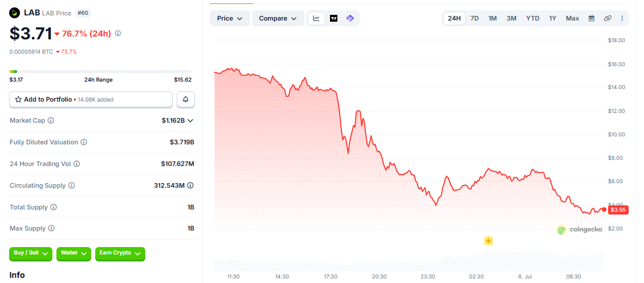The width and height of the screenshot is (644, 283).
Task: Select the Max time range tab
Action: tap(572, 18)
